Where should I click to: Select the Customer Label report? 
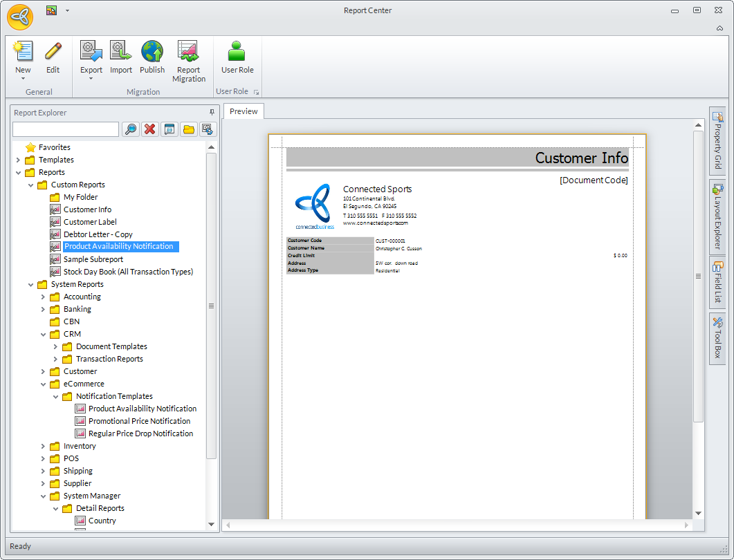point(90,222)
